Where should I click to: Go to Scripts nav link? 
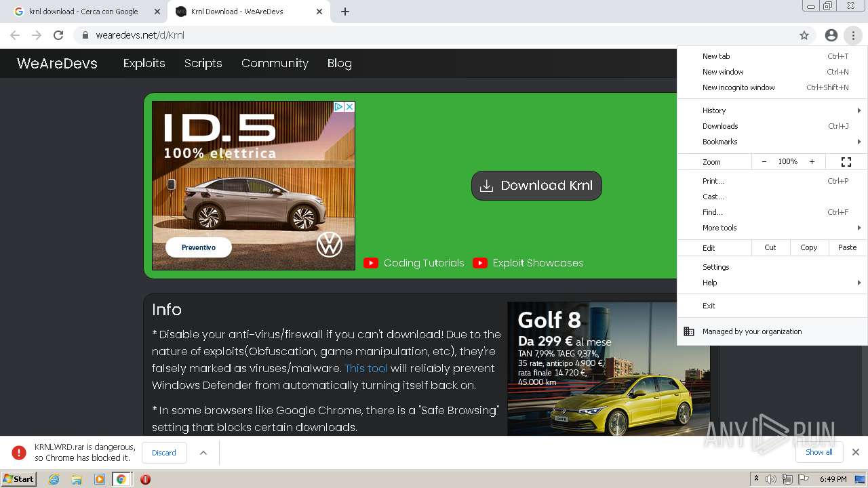pos(203,63)
